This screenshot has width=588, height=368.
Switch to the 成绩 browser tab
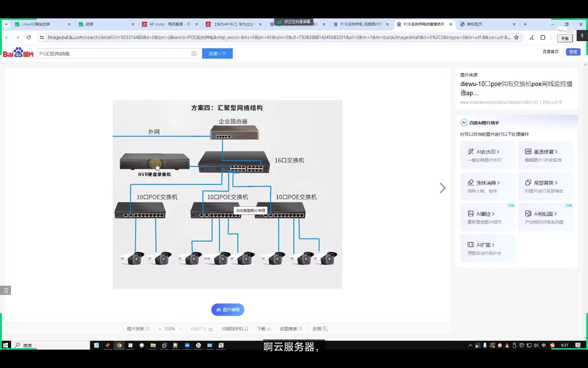89,24
